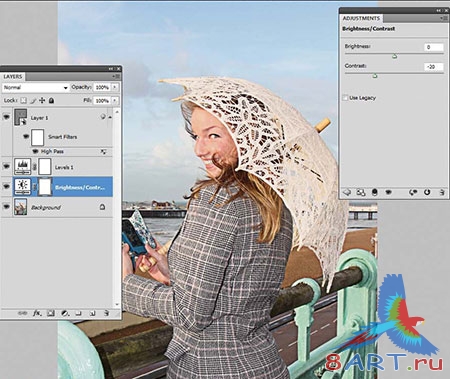Screen dimensions: 450x379
Task: Open the Fill percentage arrow
Action: (x=115, y=100)
